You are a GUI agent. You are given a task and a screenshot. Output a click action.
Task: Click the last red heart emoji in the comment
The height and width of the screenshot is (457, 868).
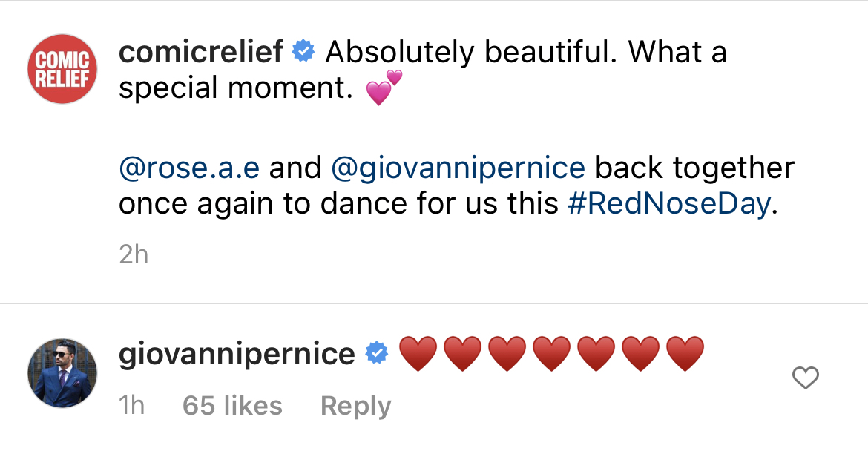click(685, 353)
